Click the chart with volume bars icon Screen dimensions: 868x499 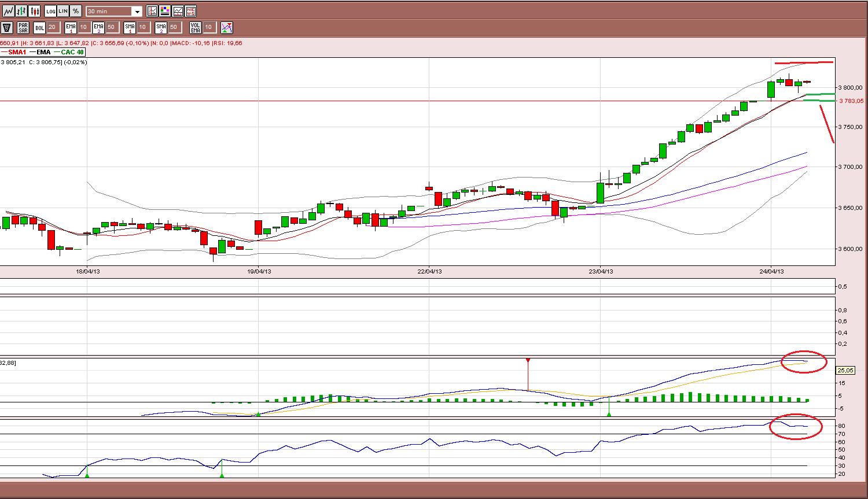pos(178,11)
